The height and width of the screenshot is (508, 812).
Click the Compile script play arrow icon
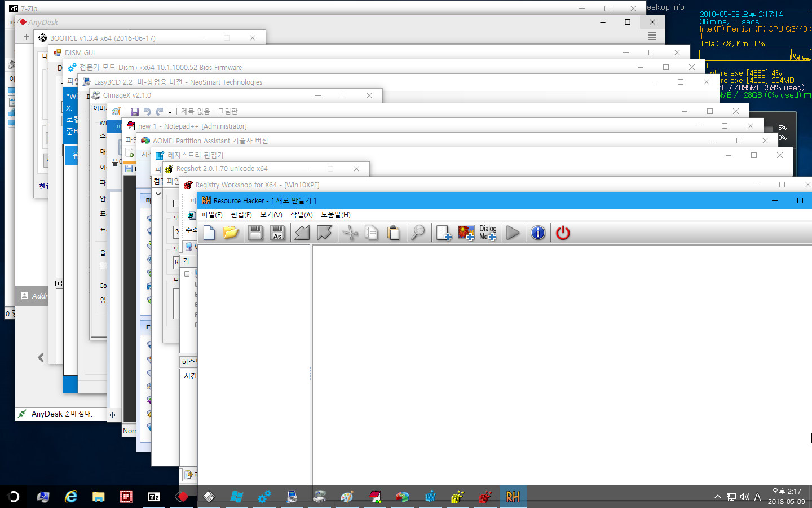click(x=513, y=233)
